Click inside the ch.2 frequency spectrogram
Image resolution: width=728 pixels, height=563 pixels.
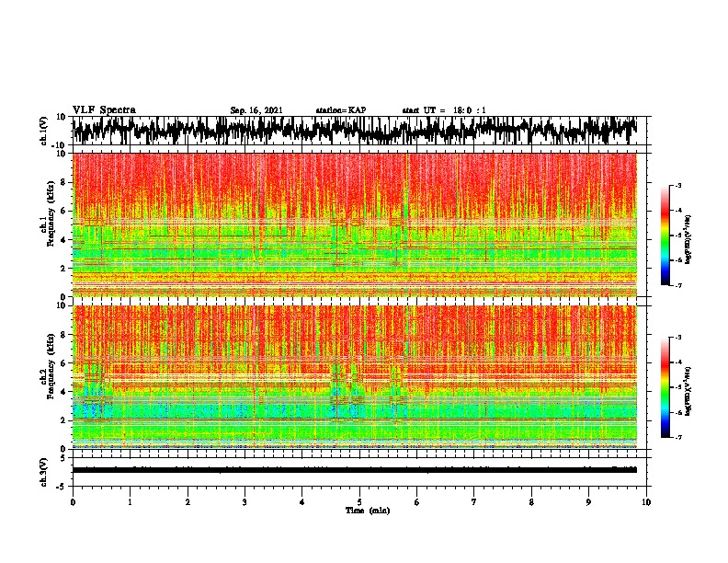[355, 377]
